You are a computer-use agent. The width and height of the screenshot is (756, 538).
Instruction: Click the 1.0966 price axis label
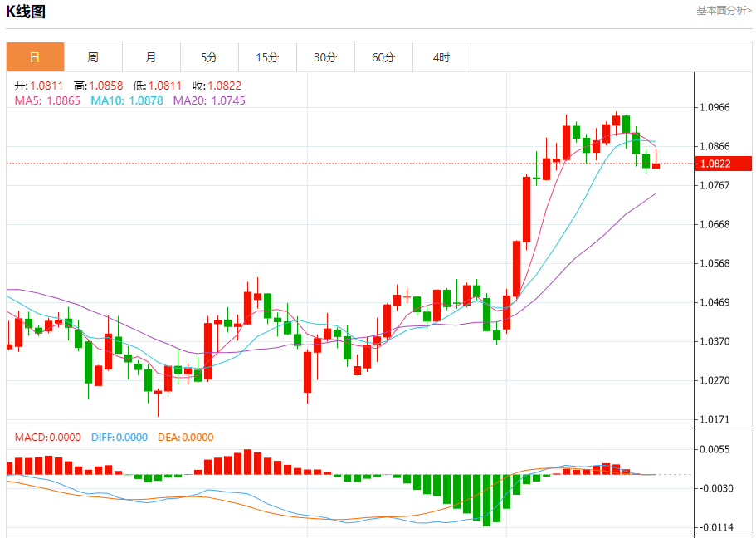[715, 107]
